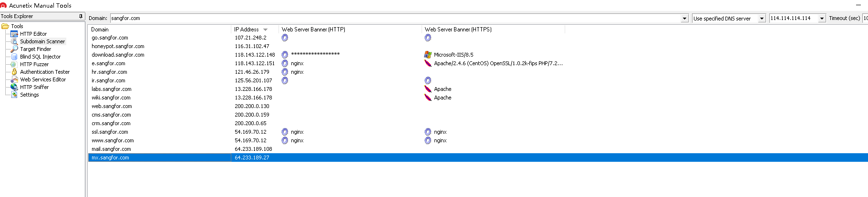Open the DNS server address dropdown arrow
The height and width of the screenshot is (197, 868).
[x=822, y=19]
